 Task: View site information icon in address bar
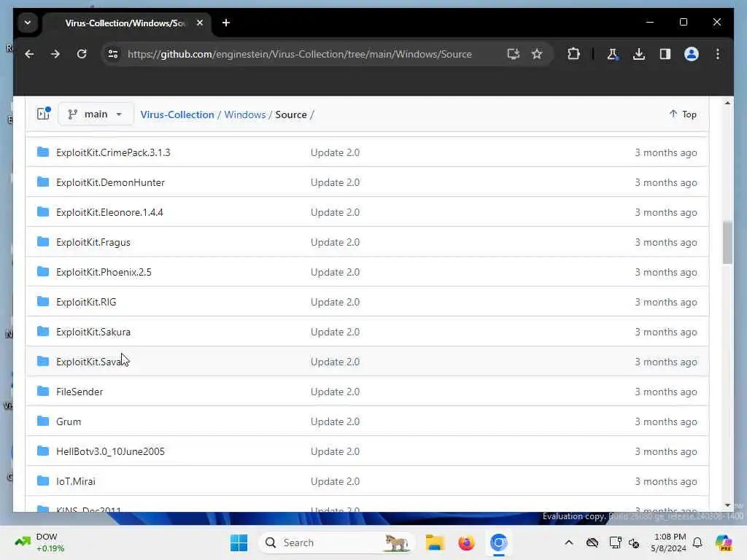(113, 54)
